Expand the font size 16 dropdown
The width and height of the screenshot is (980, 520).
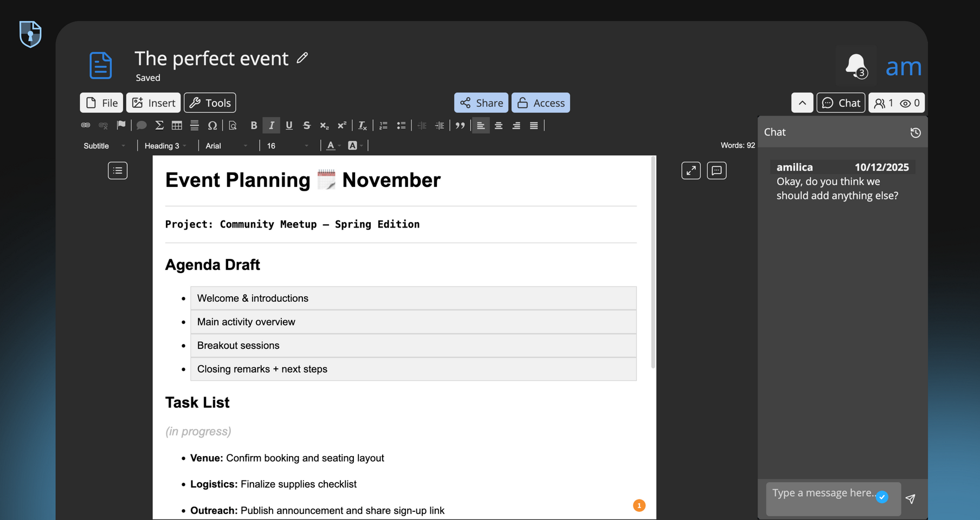(x=287, y=146)
